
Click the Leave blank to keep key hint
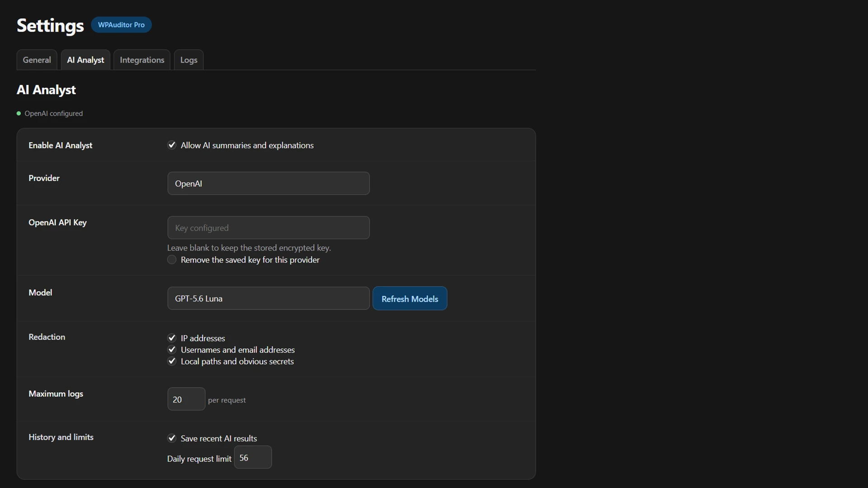click(249, 248)
